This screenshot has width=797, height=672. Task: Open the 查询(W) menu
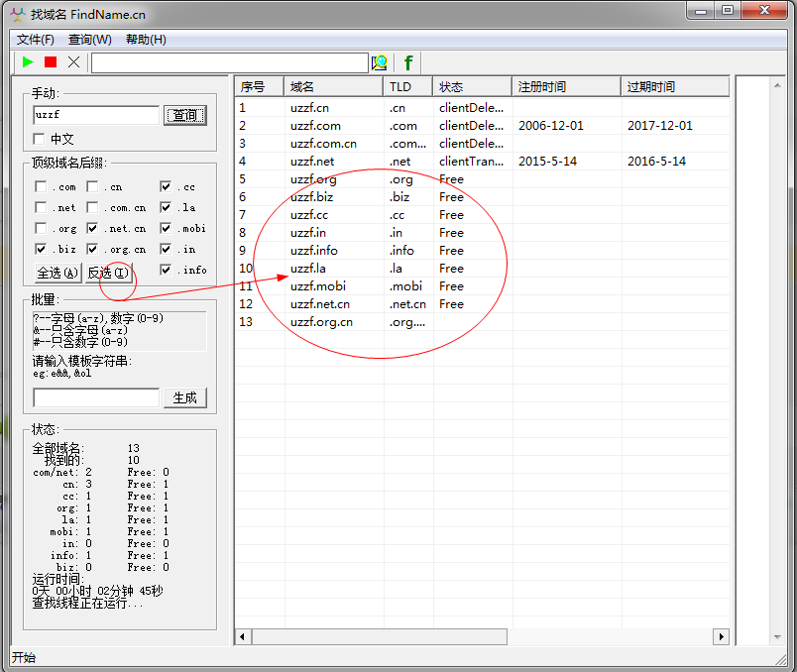[x=90, y=40]
